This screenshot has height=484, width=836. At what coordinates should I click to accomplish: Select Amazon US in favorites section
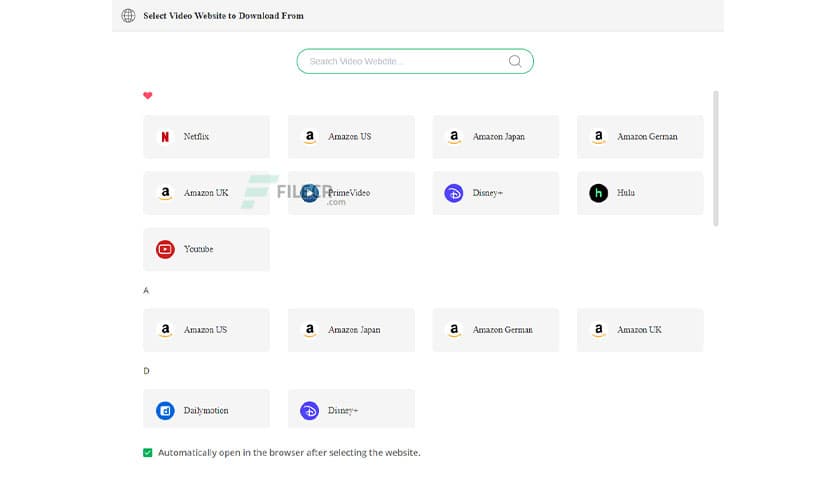click(351, 137)
